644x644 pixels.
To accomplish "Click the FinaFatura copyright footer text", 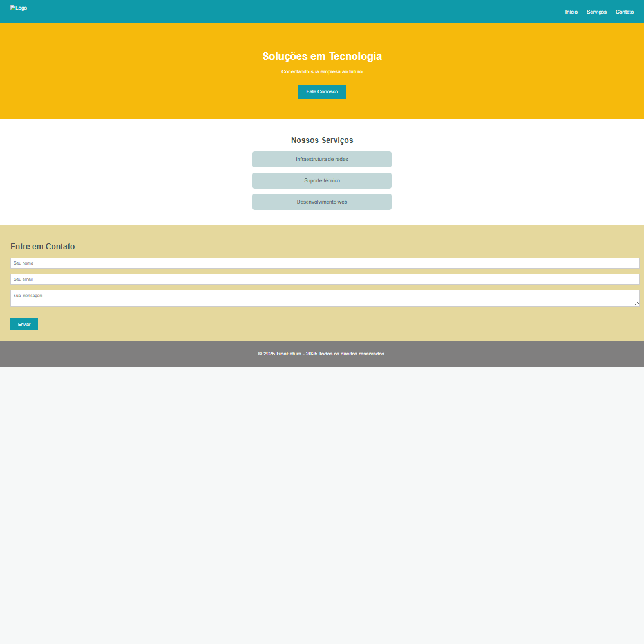I will coord(322,354).
